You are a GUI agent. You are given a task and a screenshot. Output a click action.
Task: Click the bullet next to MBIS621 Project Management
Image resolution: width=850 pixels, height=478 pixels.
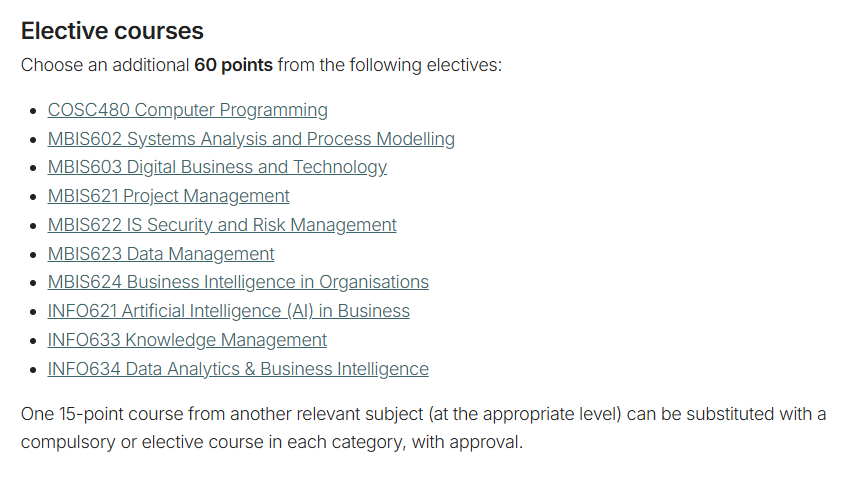tap(36, 197)
